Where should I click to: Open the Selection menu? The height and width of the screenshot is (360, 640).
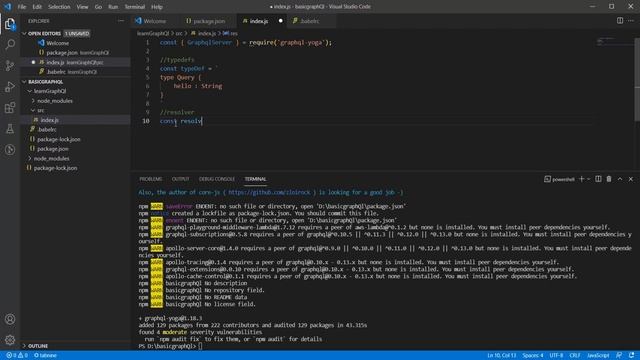[59, 7]
